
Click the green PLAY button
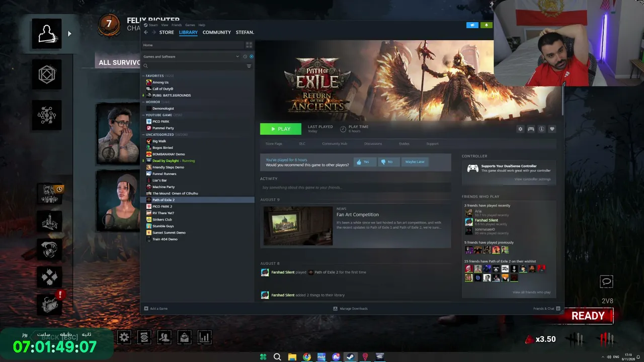click(x=281, y=129)
